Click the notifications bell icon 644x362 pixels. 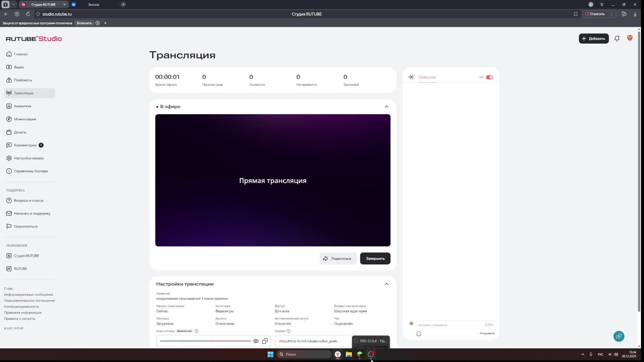pyautogui.click(x=617, y=39)
